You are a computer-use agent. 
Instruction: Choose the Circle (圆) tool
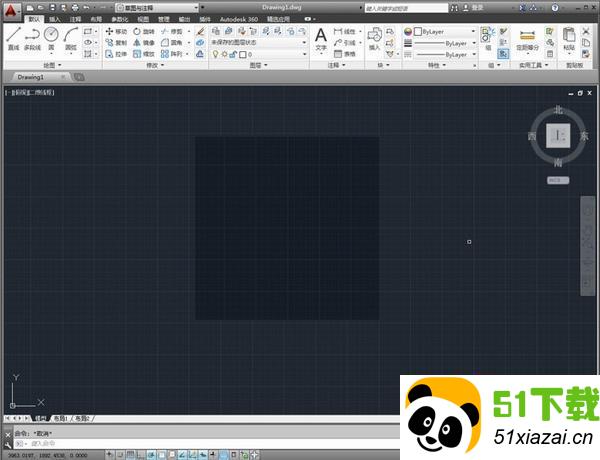51,37
